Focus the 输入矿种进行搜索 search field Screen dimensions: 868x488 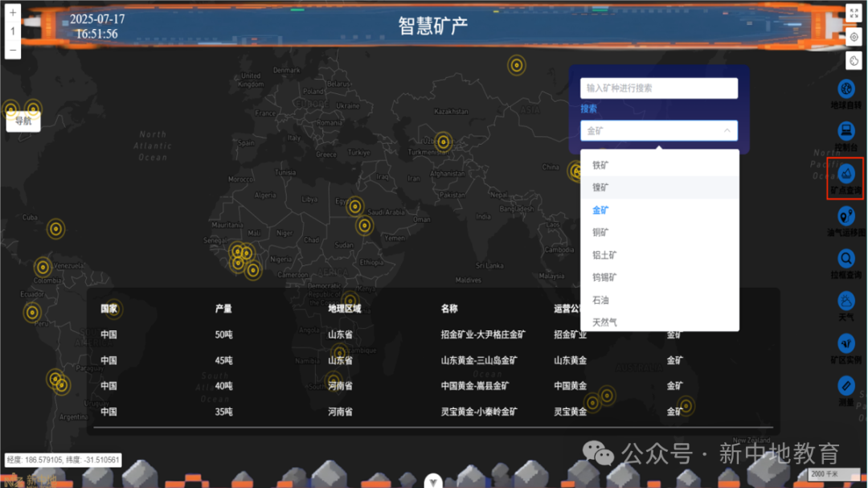click(659, 88)
